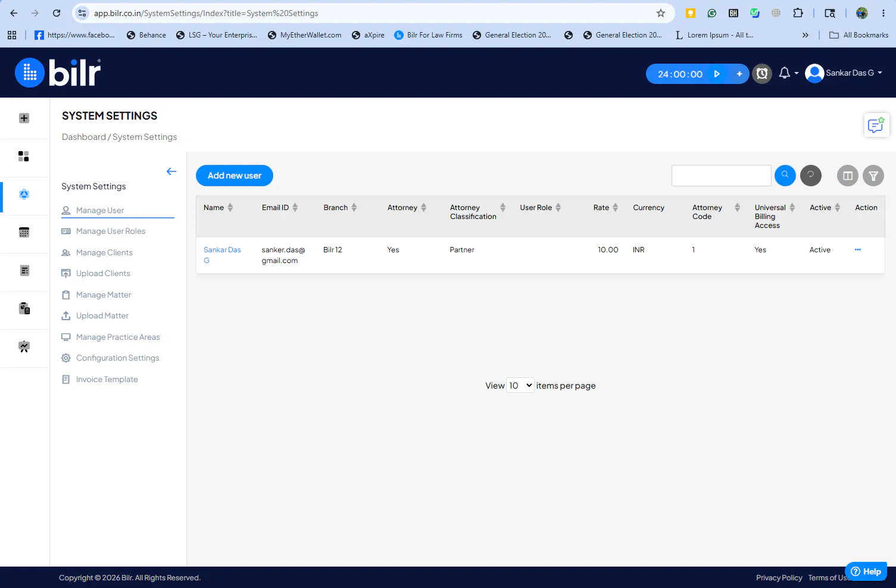Image resolution: width=896 pixels, height=588 pixels.
Task: Start the timer with play icon
Action: (x=717, y=74)
